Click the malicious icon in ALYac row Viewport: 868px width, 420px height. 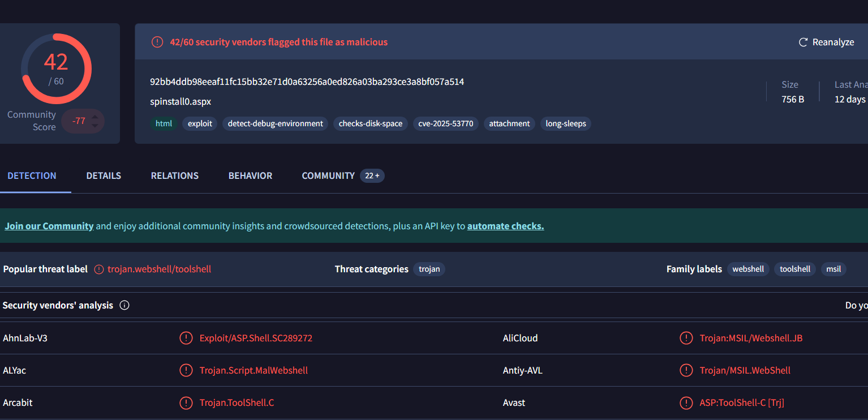(186, 371)
